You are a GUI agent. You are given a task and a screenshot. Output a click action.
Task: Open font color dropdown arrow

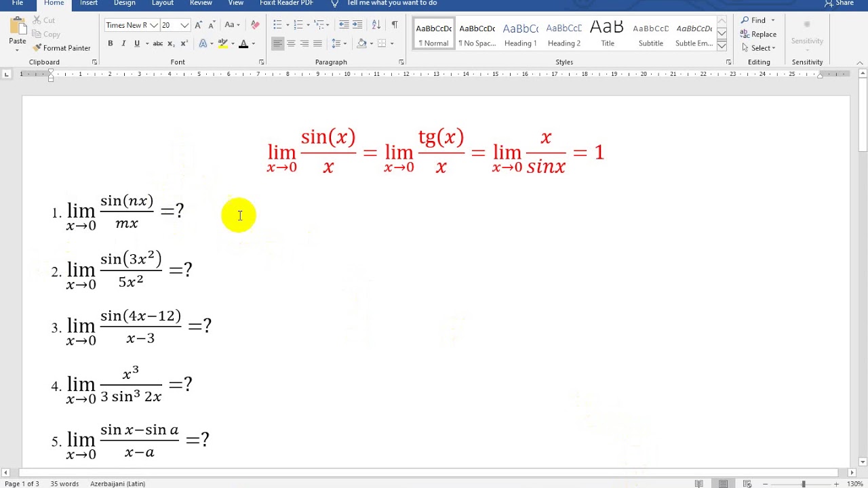[x=254, y=44]
